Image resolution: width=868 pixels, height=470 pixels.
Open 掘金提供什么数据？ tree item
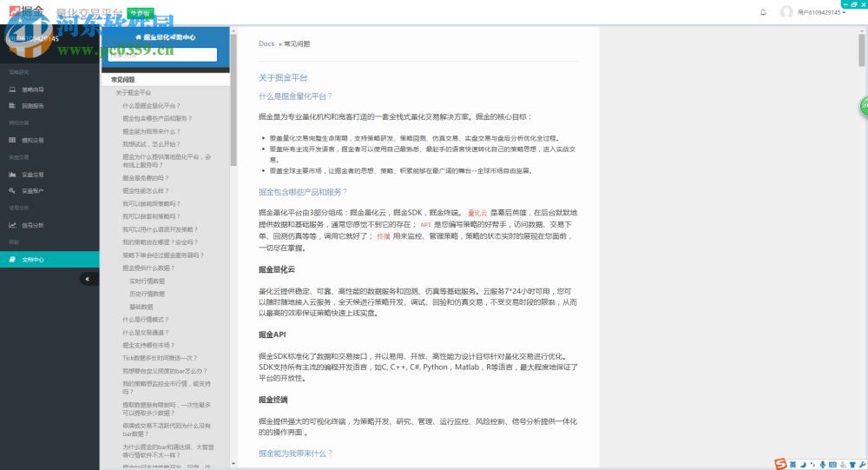pos(148,268)
